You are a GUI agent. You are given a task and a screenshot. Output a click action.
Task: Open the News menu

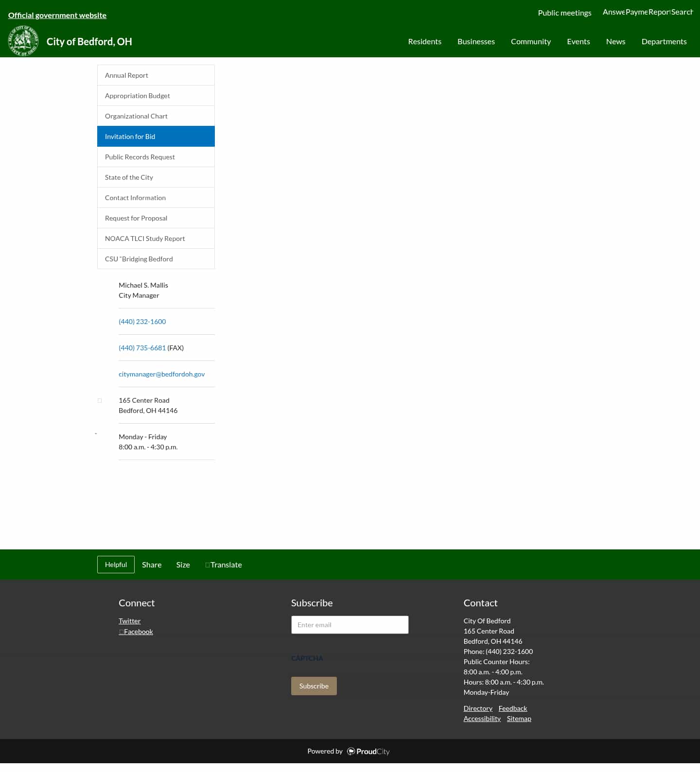click(615, 41)
